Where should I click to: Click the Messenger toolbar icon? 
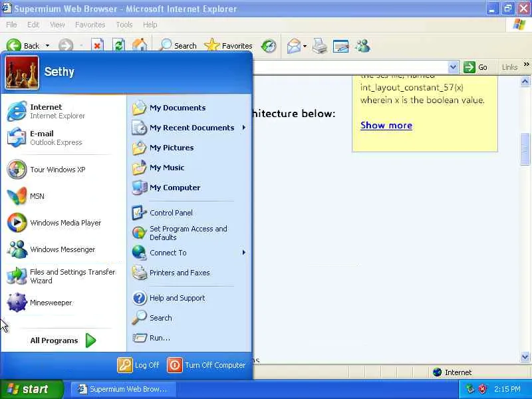[362, 46]
